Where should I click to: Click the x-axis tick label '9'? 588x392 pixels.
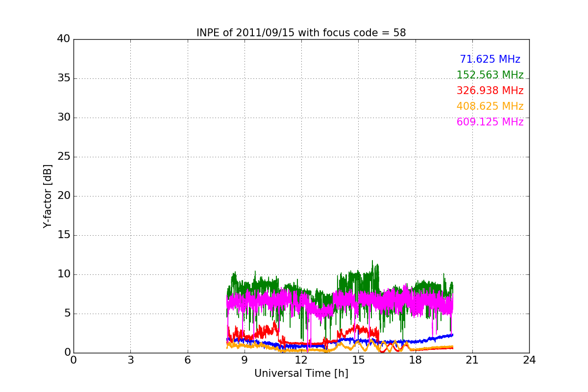click(245, 360)
